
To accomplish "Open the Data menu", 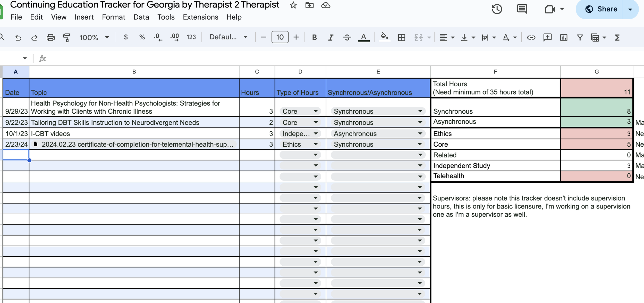I will point(141,17).
